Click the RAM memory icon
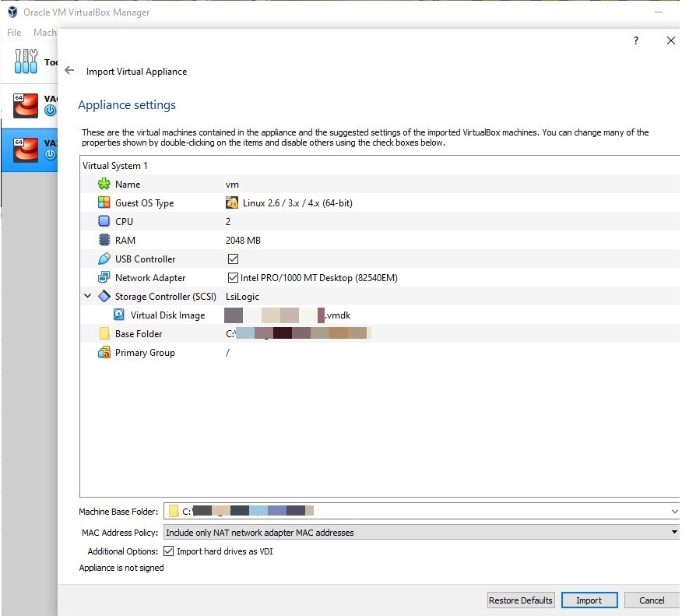The width and height of the screenshot is (682, 616). coord(104,241)
